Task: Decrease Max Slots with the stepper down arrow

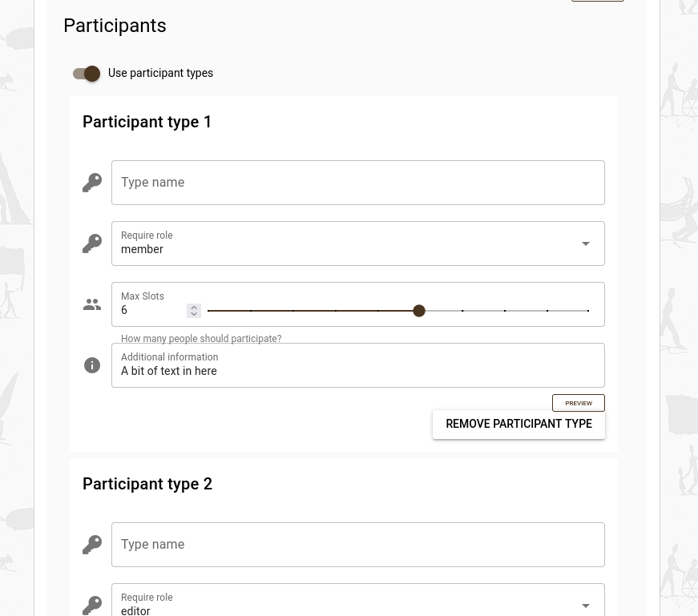Action: tap(194, 314)
